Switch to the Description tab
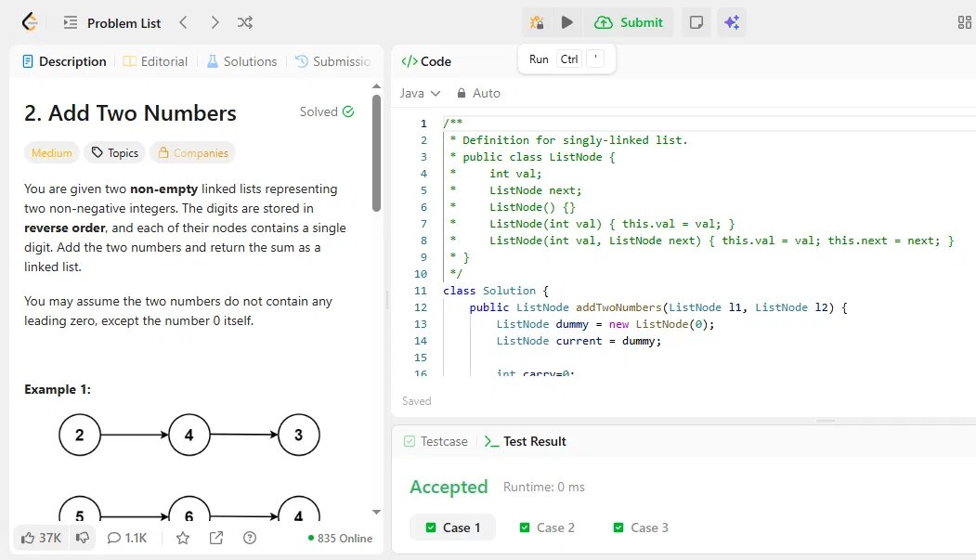Viewport: 976px width, 560px height. [x=64, y=61]
